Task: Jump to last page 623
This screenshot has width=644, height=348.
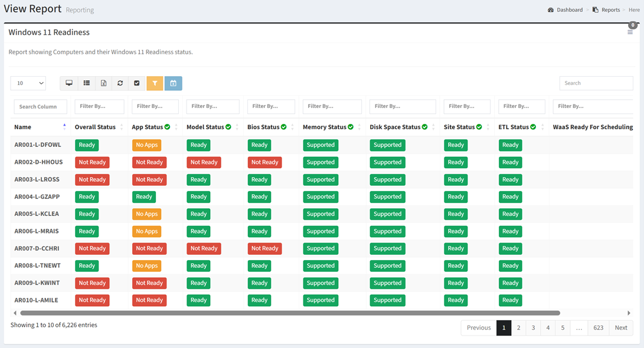Action: (x=598, y=328)
